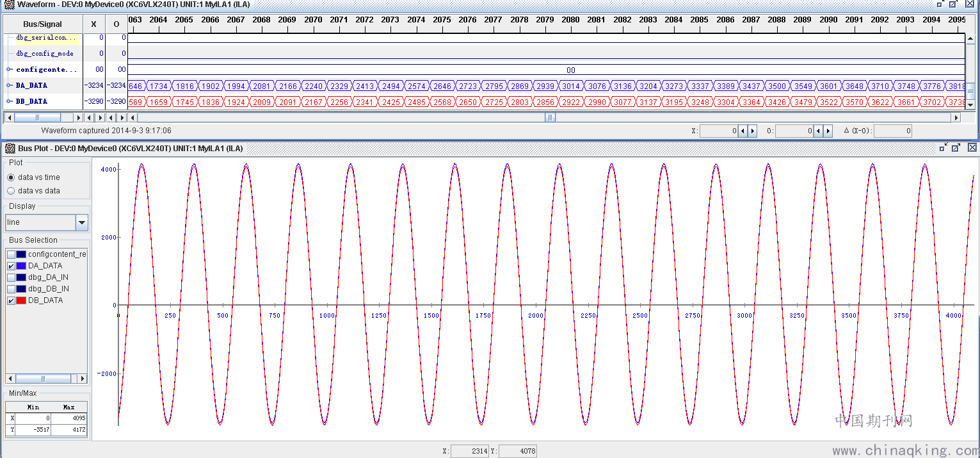The width and height of the screenshot is (980, 458).
Task: Click right arrow under the O column
Action: 122,118
